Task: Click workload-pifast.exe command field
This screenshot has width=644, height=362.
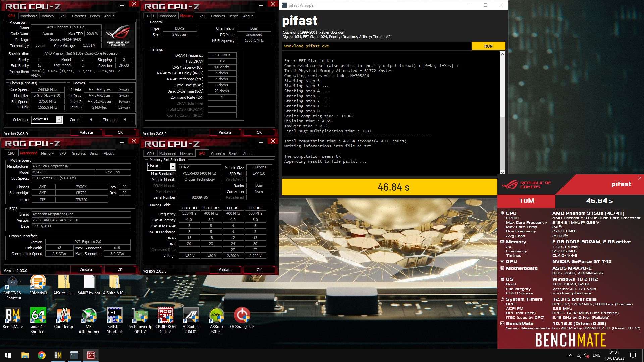Action: [376, 46]
